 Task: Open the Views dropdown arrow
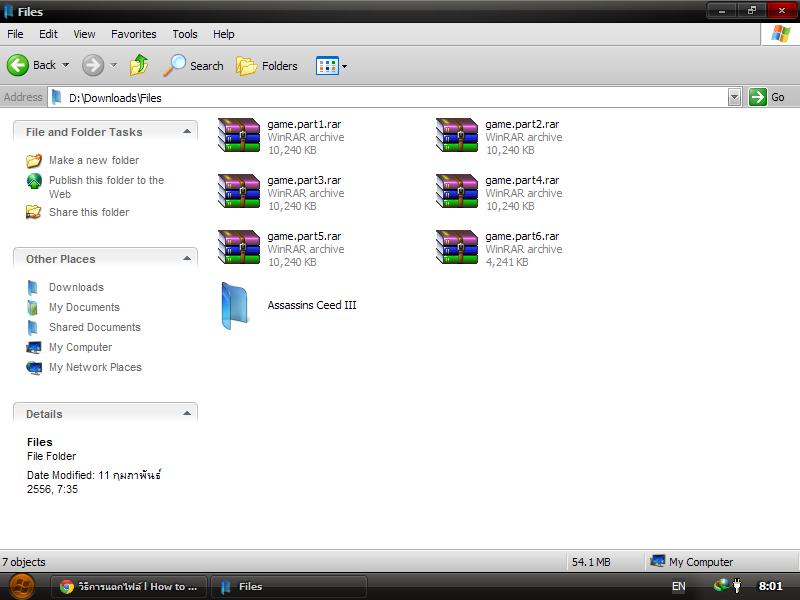click(x=344, y=66)
